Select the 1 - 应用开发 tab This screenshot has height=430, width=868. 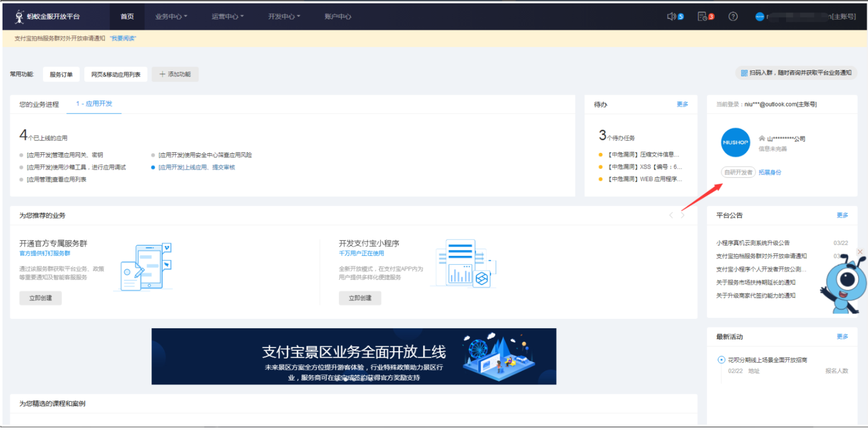tap(94, 104)
